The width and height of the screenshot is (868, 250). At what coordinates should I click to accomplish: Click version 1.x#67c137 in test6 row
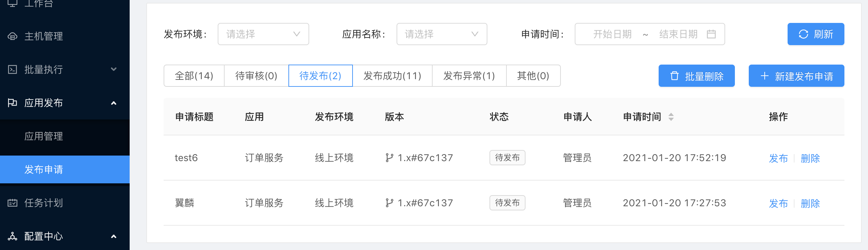pyautogui.click(x=425, y=158)
